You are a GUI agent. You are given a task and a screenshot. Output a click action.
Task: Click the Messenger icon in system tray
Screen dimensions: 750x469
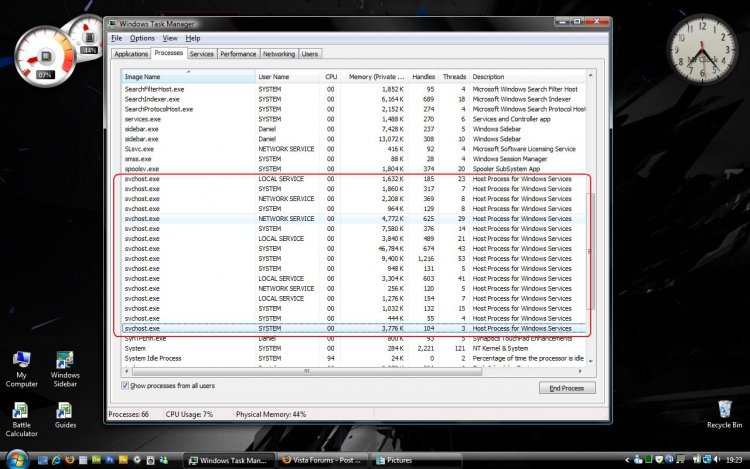pyautogui.click(x=638, y=459)
